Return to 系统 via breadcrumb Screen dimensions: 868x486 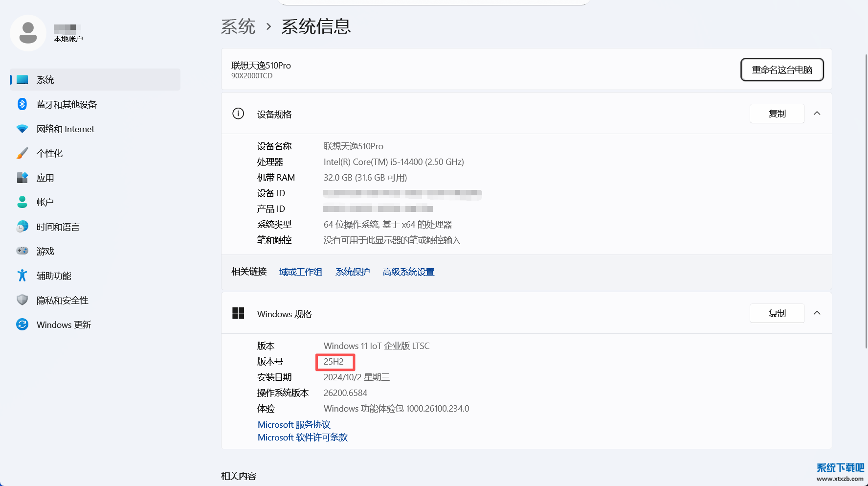(x=238, y=27)
